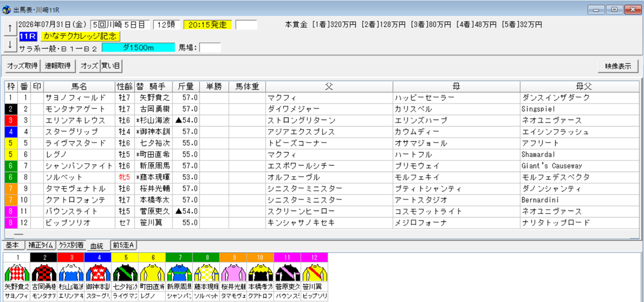Switch to the 前5走A tab
The height and width of the screenshot is (302, 644).
pos(124,245)
